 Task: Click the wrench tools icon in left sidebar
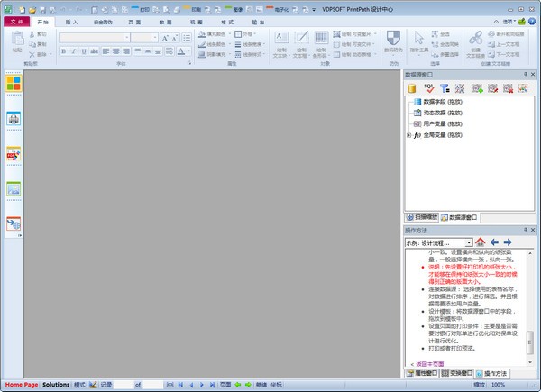[14, 224]
